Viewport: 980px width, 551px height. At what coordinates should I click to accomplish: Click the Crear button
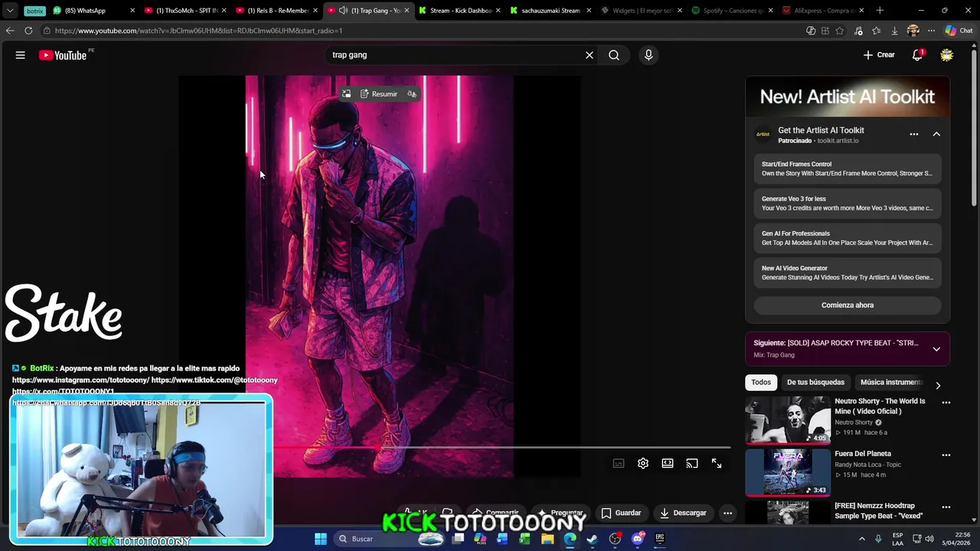(879, 55)
